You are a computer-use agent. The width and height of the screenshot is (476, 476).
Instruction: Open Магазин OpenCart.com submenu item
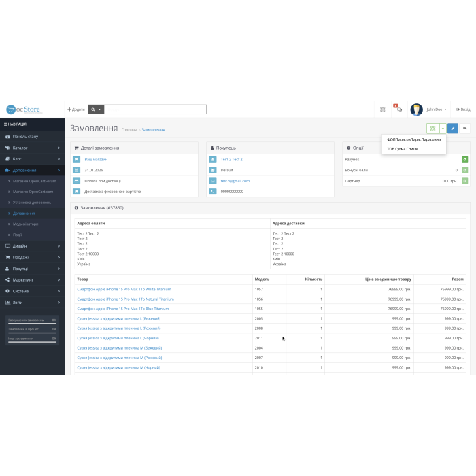[x=33, y=192]
